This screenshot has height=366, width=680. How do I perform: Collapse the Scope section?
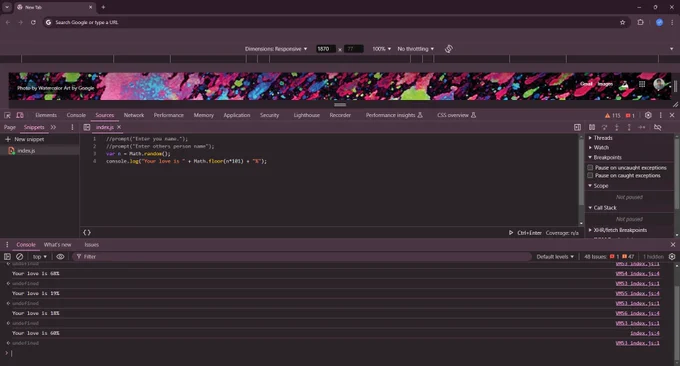(x=598, y=186)
